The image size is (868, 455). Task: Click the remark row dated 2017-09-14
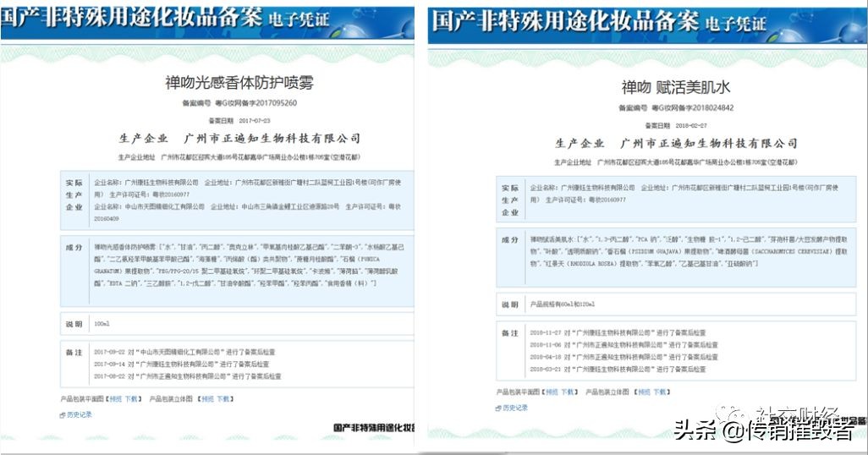point(182,365)
